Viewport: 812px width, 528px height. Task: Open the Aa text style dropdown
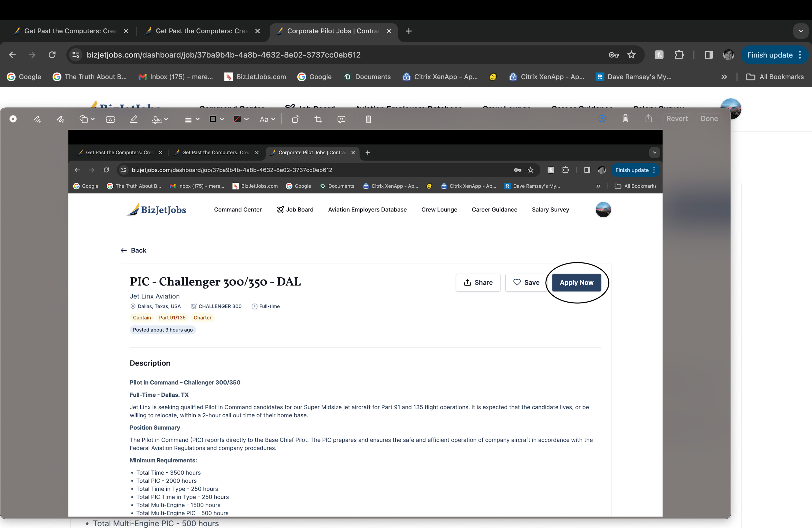(267, 119)
